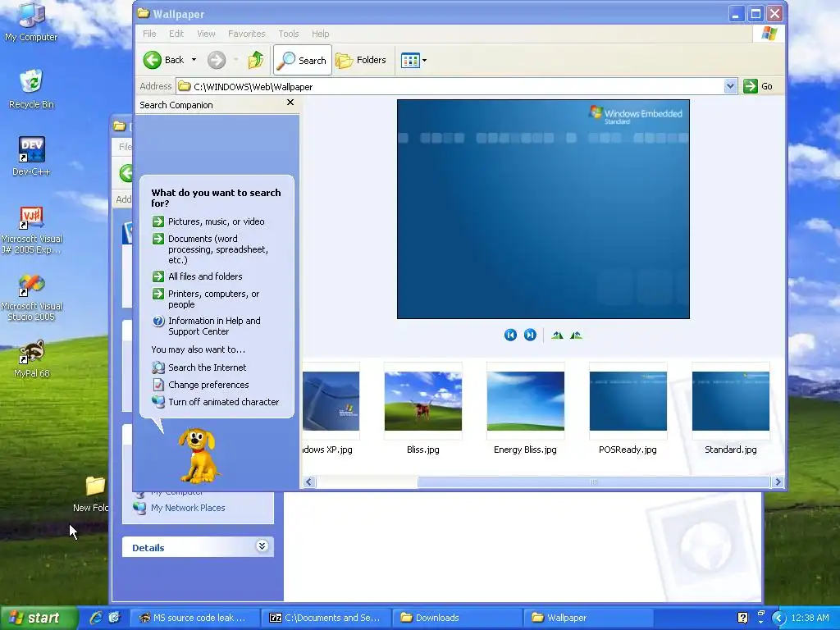This screenshot has height=630, width=840.
Task: Click the Start button
Action: click(38, 618)
